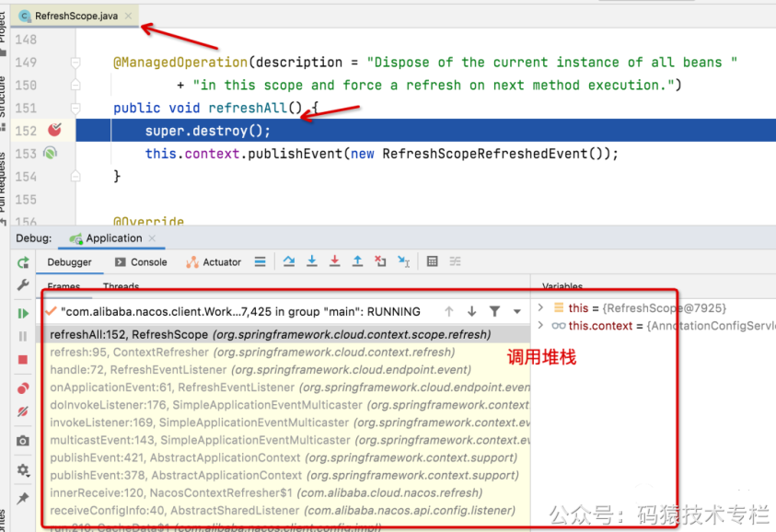
Task: Open the View Breakpoints icon
Action: click(23, 388)
